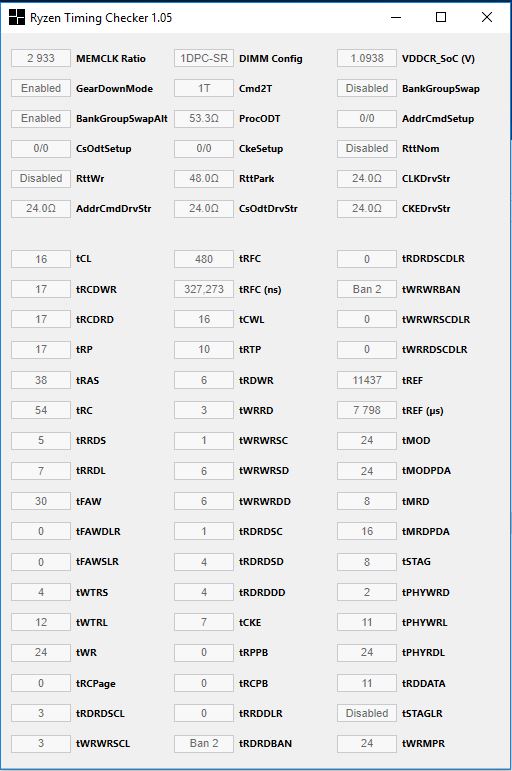This screenshot has height=771, width=512.
Task: Click the CsOdtSetup value field
Action: 41,148
